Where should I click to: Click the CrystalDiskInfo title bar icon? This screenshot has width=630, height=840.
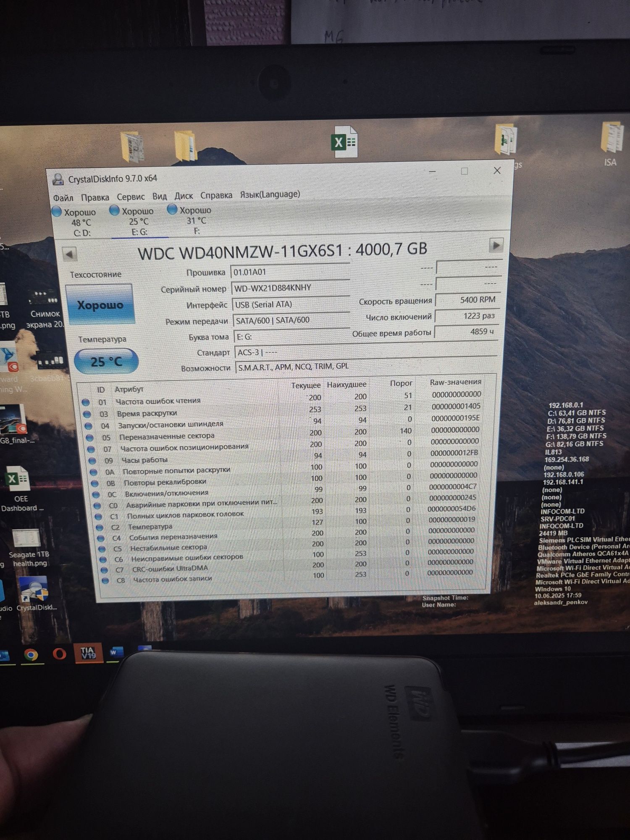point(58,180)
